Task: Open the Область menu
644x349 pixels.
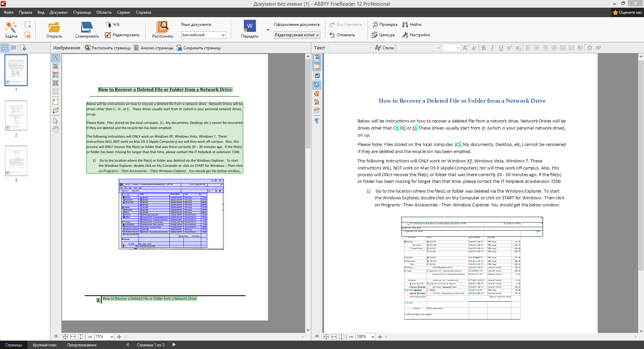Action: tap(104, 12)
